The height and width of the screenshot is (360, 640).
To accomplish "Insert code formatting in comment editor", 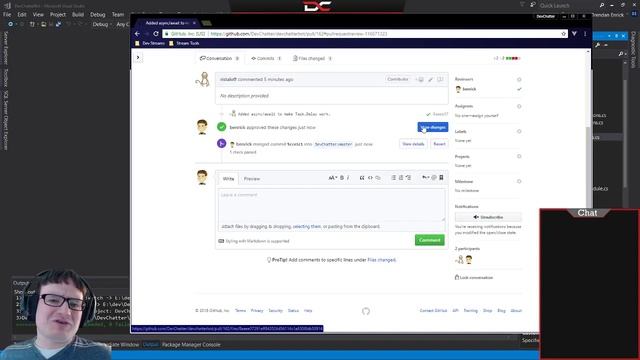I will 370,178.
